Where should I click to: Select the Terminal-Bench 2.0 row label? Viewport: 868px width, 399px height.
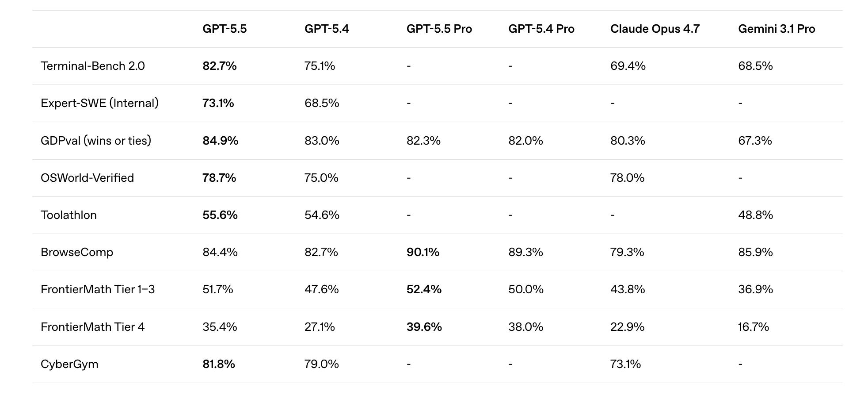[x=92, y=66]
